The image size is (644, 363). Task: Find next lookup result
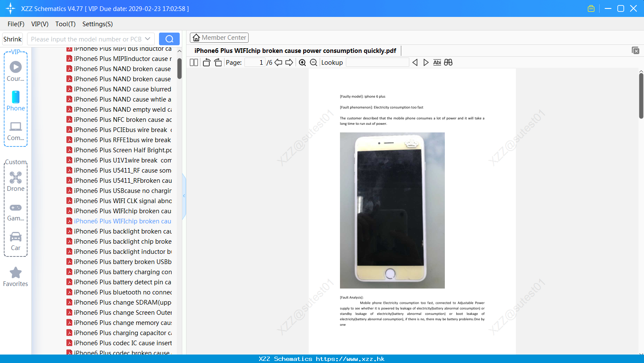[x=426, y=63]
